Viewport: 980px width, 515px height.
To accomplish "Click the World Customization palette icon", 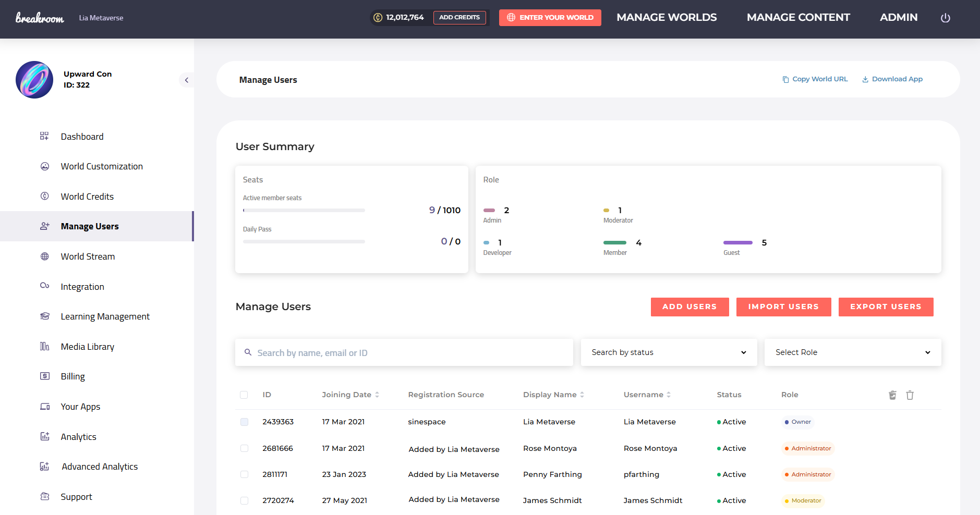I will pos(45,166).
